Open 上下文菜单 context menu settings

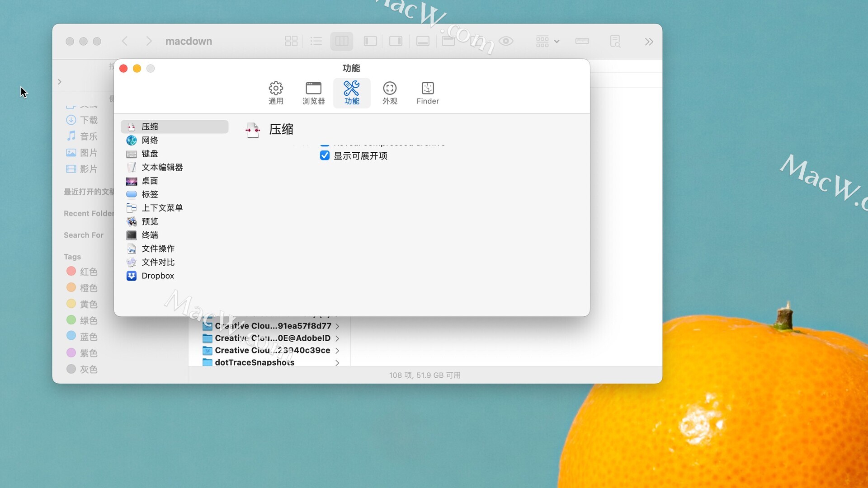click(175, 208)
